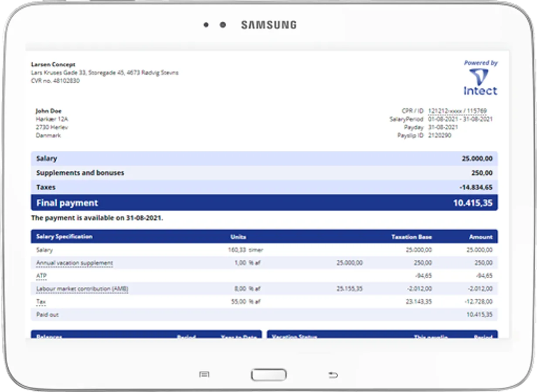Select the 250,00 Supplements and bonuses total
The height and width of the screenshot is (392, 537).
482,173
